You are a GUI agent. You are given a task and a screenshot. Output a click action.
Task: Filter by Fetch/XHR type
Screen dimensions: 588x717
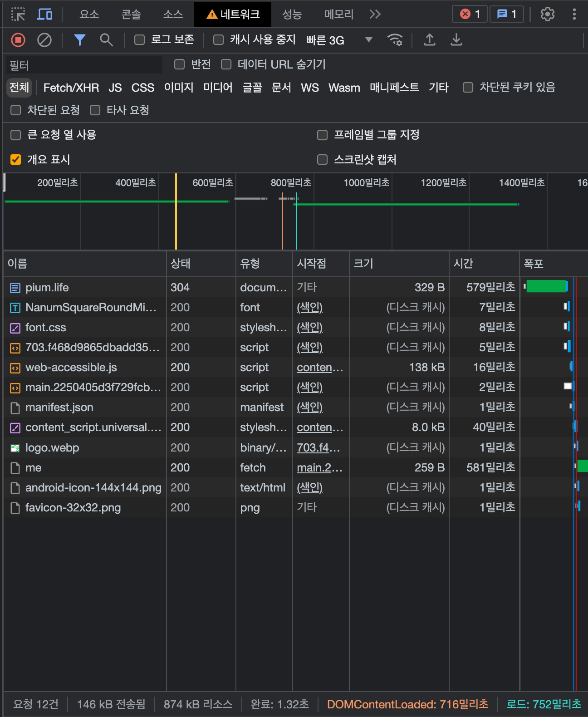click(x=71, y=88)
